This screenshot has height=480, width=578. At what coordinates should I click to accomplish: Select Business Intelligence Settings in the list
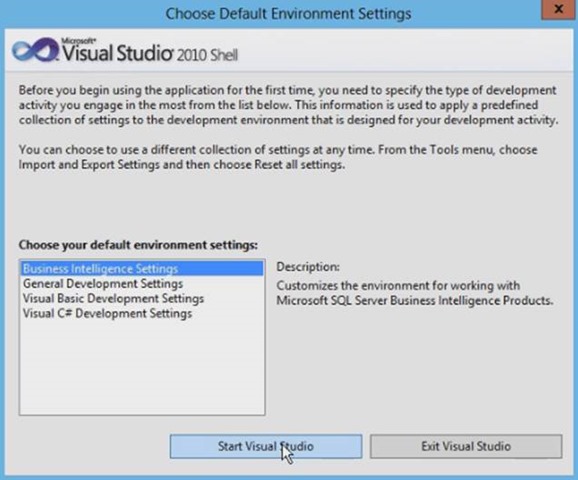pos(142,268)
